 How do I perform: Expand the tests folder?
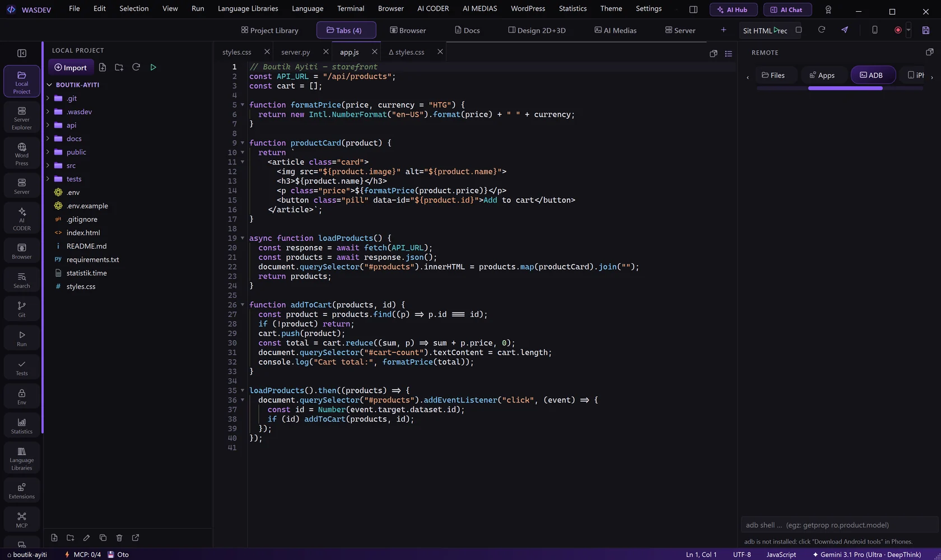pos(48,179)
